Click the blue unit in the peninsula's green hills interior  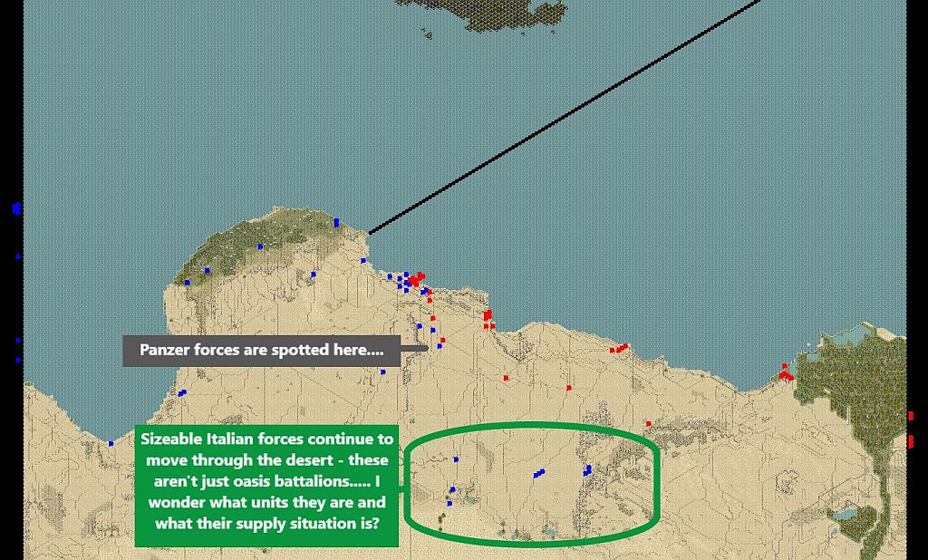click(260, 246)
